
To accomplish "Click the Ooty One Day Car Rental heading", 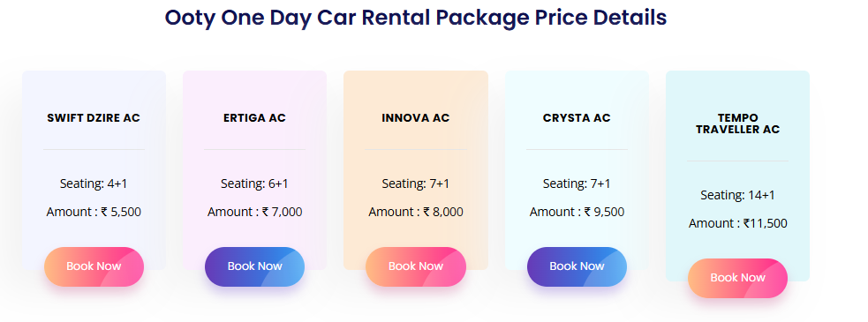I will pyautogui.click(x=416, y=17).
